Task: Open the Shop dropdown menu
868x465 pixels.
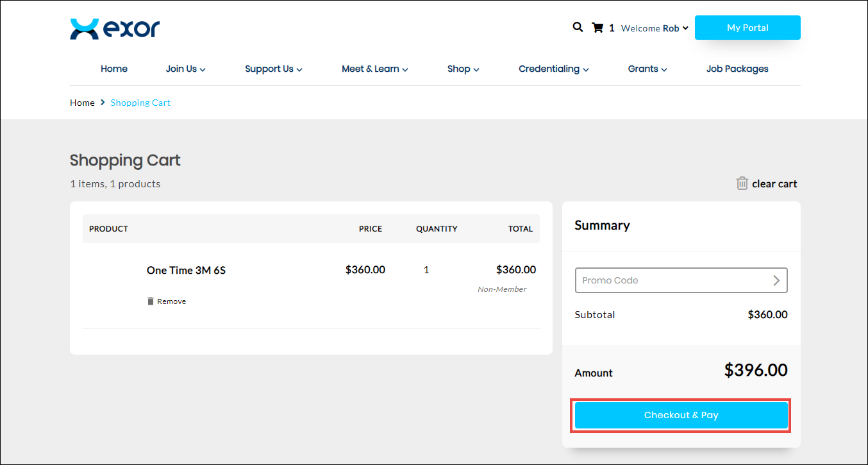Action: tap(463, 69)
